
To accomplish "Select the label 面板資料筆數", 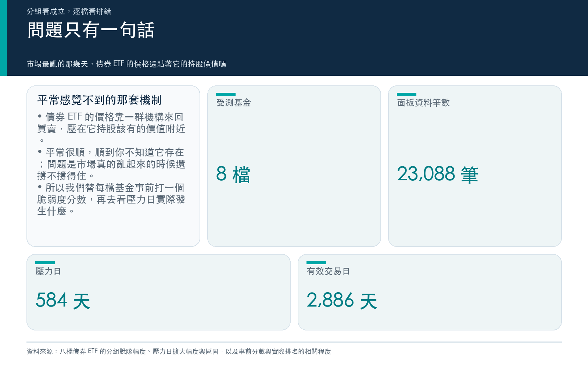I will (x=423, y=103).
